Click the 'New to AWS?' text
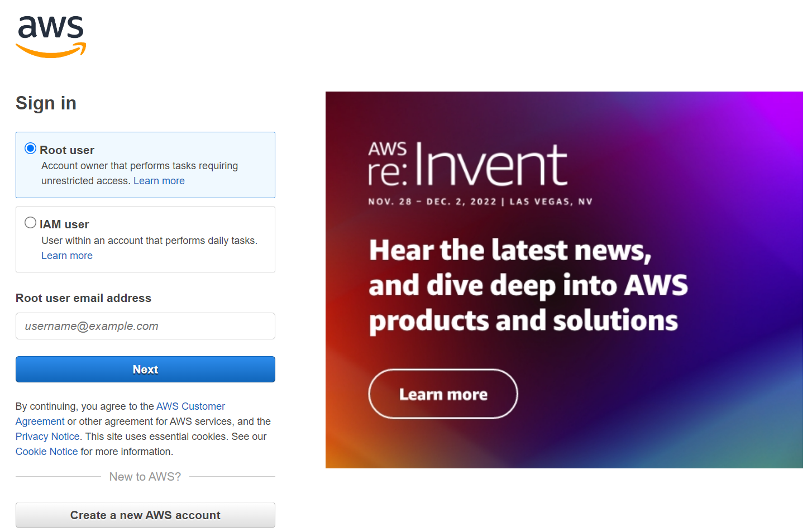 145,477
